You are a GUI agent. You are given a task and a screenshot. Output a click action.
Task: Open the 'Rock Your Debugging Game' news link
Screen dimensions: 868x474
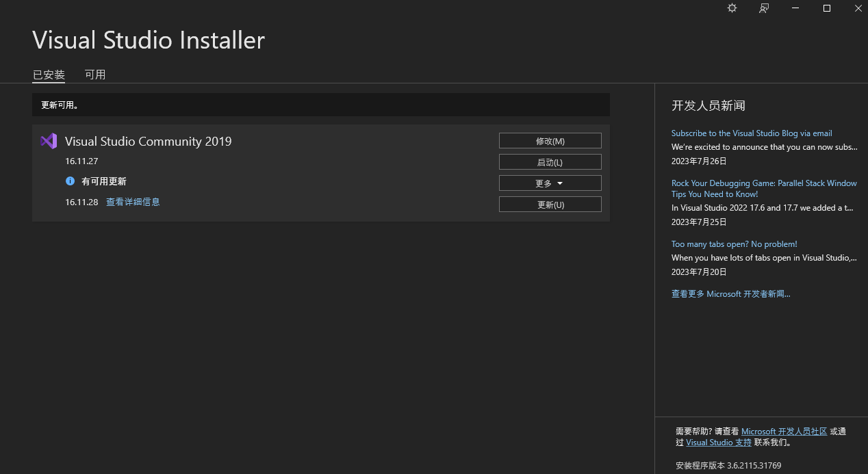pyautogui.click(x=764, y=183)
